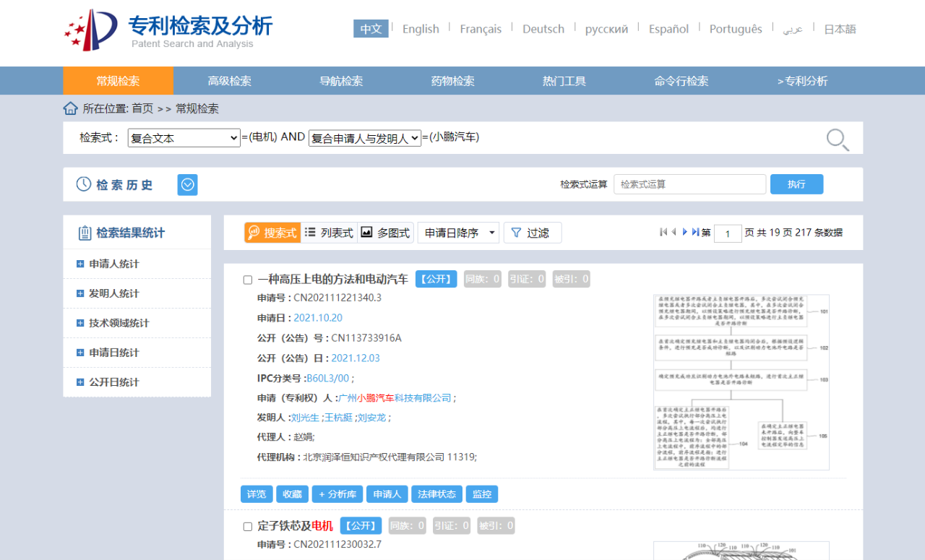
Task: Open the 导航检索 tab
Action: coord(341,81)
